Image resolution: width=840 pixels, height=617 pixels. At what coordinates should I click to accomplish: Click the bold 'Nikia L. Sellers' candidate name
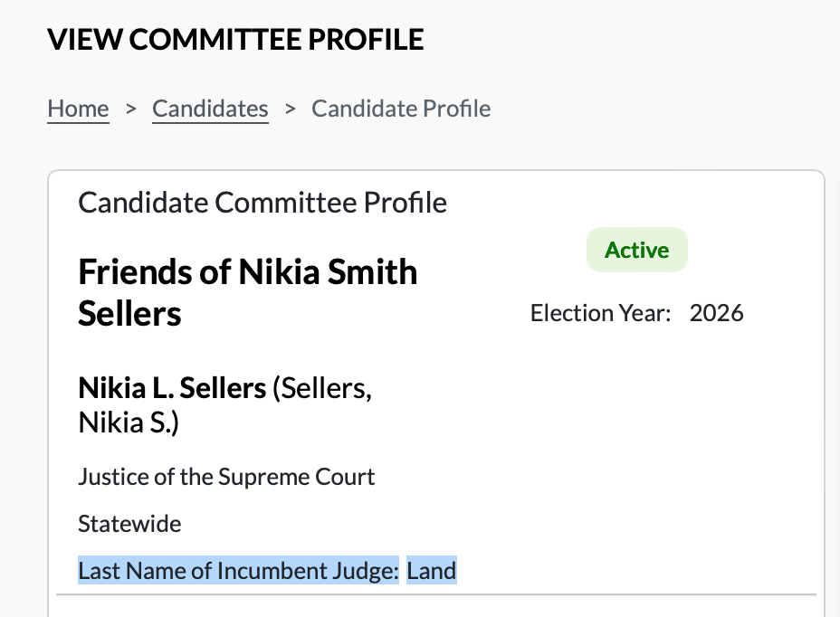[x=172, y=389]
